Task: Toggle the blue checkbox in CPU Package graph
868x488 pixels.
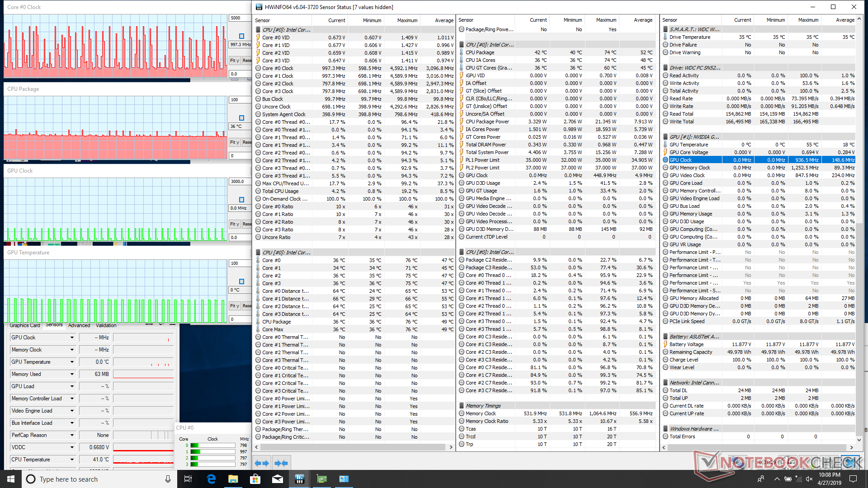Action: [241, 118]
